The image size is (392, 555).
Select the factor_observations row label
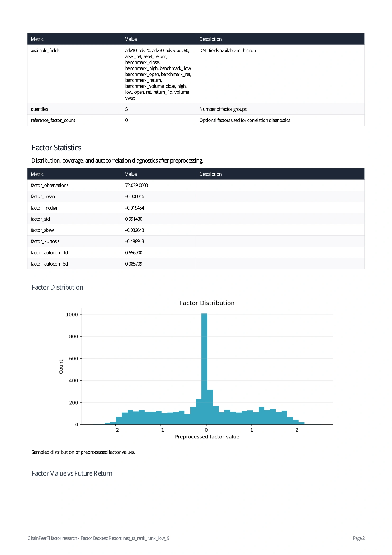coord(50,185)
